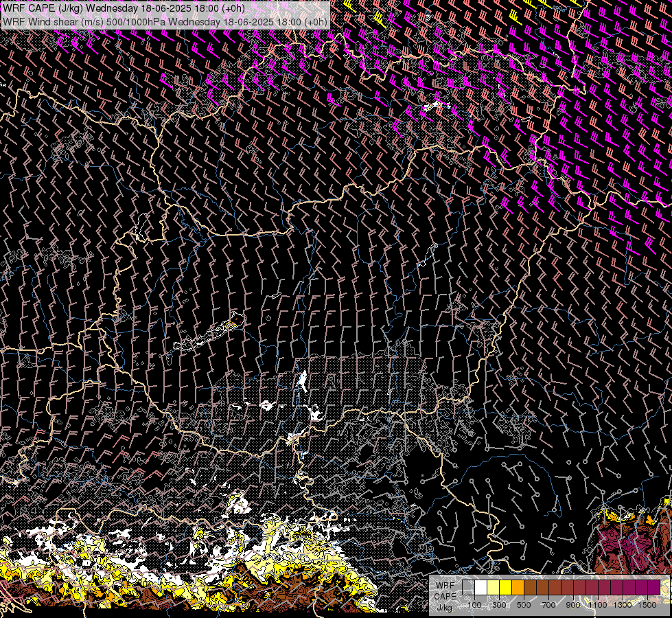Image resolution: width=672 pixels, height=618 pixels.
Task: Click the J/kg unit label in legend
Action: coord(445,608)
